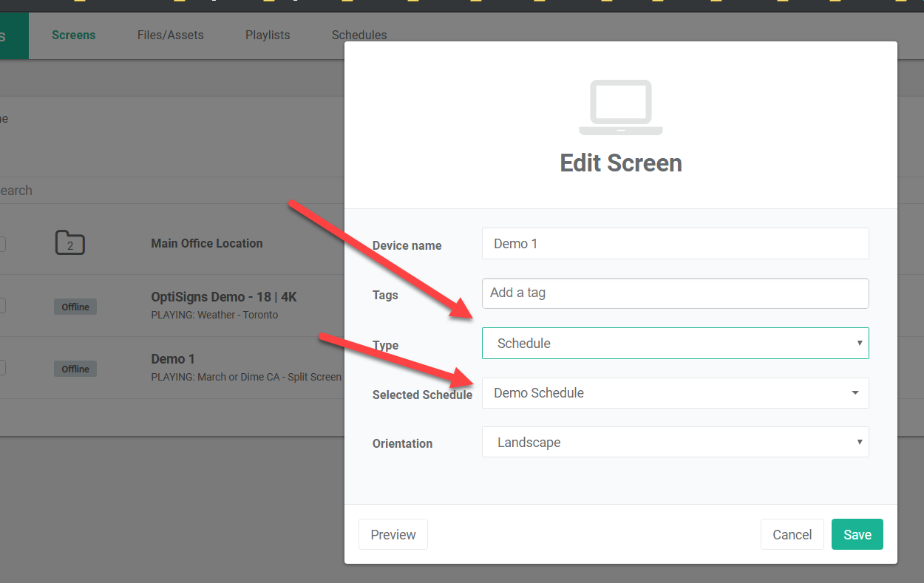Screen dimensions: 924x583
Task: Open the Orientation dropdown showing Landscape
Action: click(x=675, y=442)
